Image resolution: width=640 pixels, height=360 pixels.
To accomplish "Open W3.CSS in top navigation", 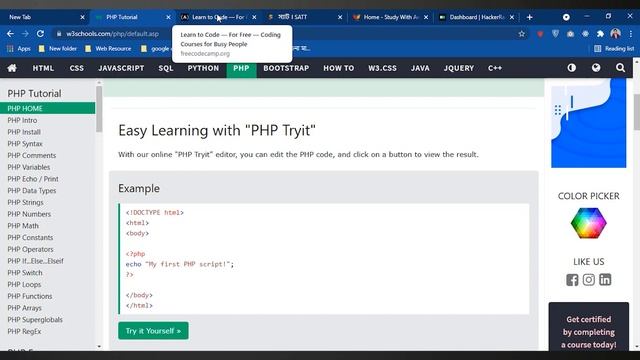I will pos(382,68).
